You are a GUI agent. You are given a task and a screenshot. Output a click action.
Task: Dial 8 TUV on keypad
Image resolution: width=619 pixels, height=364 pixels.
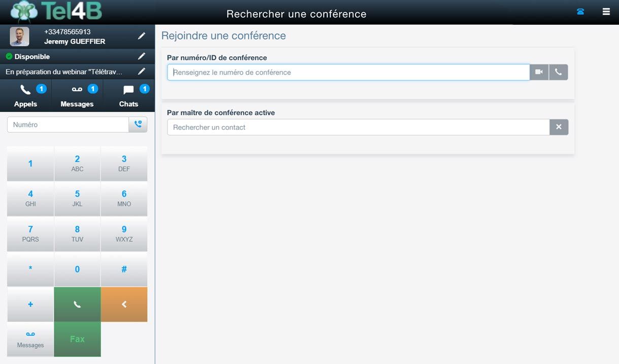click(77, 234)
